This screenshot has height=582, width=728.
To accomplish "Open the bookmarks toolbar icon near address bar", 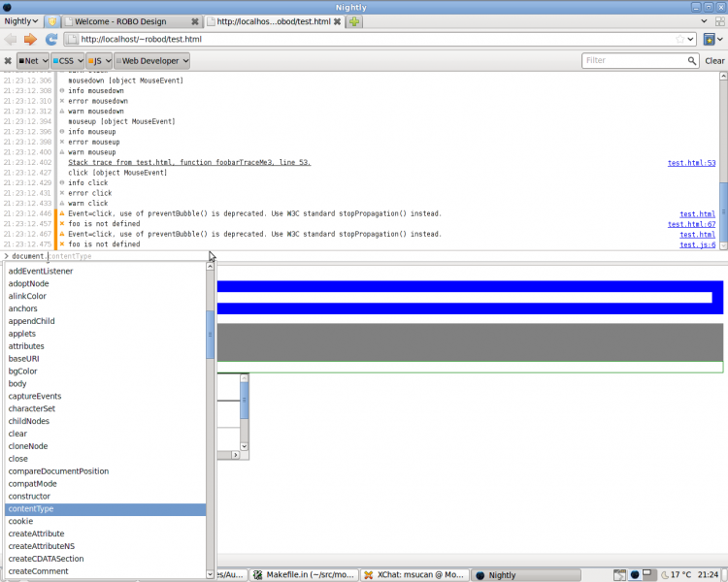I will pyautogui.click(x=709, y=40).
